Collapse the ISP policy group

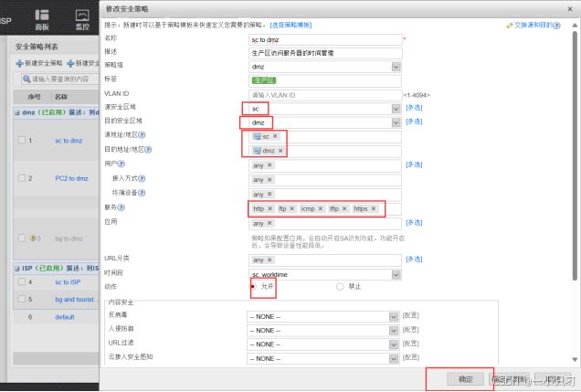click(17, 269)
